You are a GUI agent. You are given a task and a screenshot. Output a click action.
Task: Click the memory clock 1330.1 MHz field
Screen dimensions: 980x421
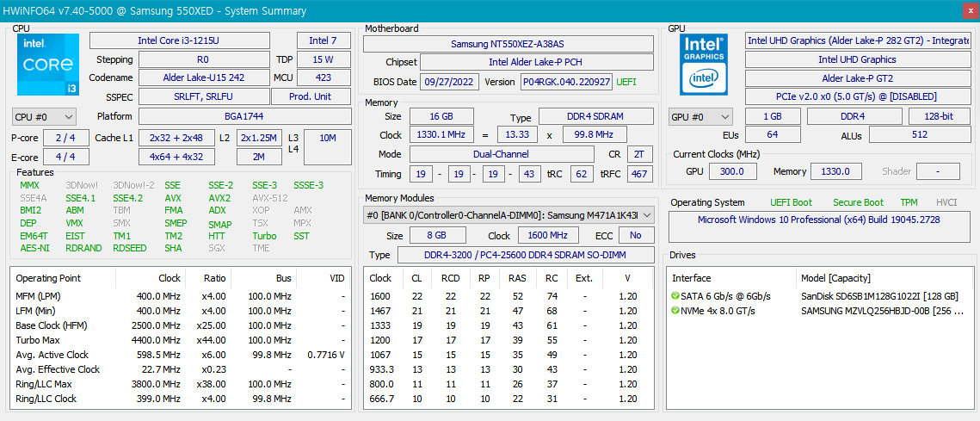click(441, 135)
